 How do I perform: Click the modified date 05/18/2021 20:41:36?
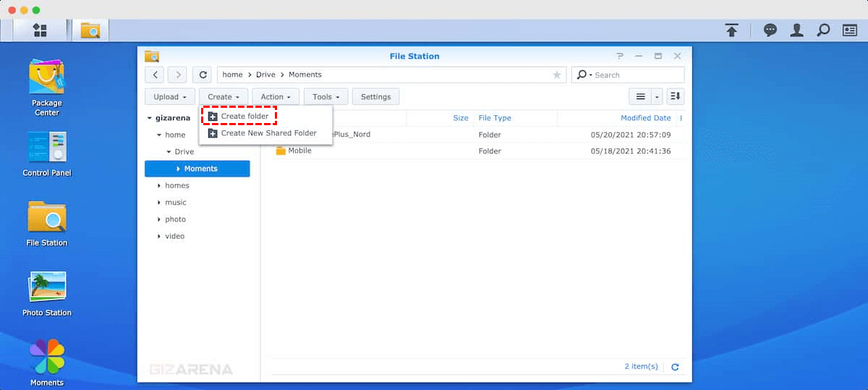631,151
